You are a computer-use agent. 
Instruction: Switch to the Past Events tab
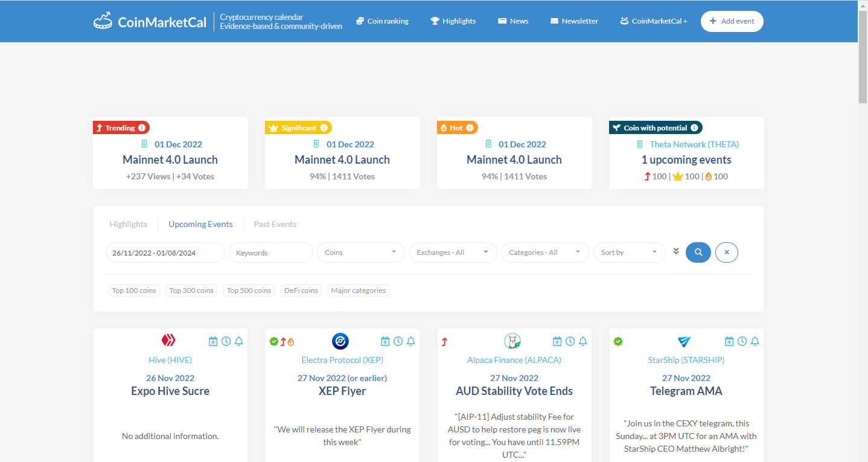click(275, 224)
